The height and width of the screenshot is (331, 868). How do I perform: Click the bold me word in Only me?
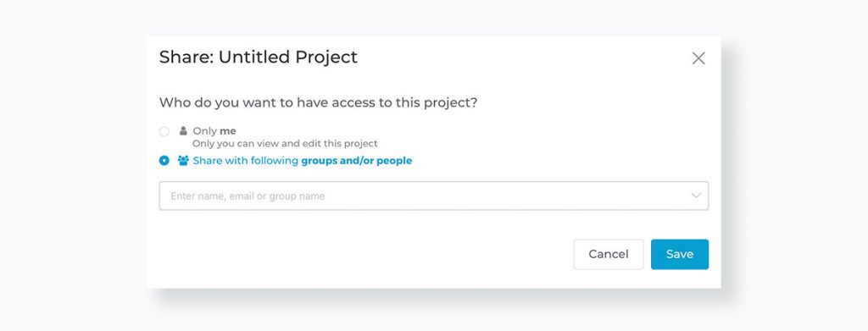[x=228, y=131]
